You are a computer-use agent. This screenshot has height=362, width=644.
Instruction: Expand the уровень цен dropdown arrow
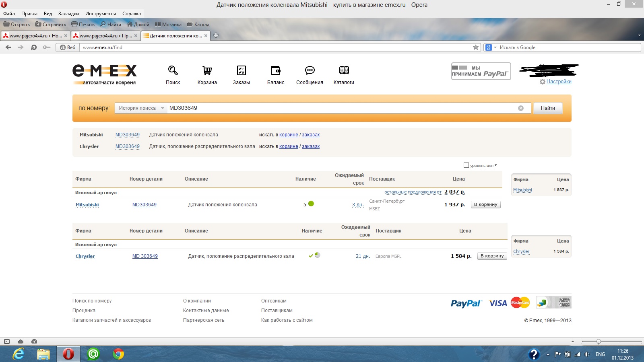point(495,165)
